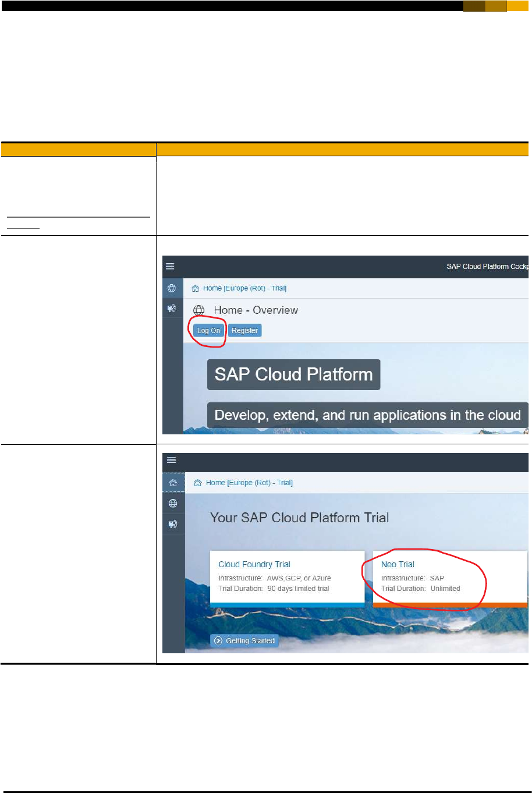The image size is (532, 793).
Task: Click 'Your SAP Cloud Platform Trial' heading
Action: click(x=299, y=518)
